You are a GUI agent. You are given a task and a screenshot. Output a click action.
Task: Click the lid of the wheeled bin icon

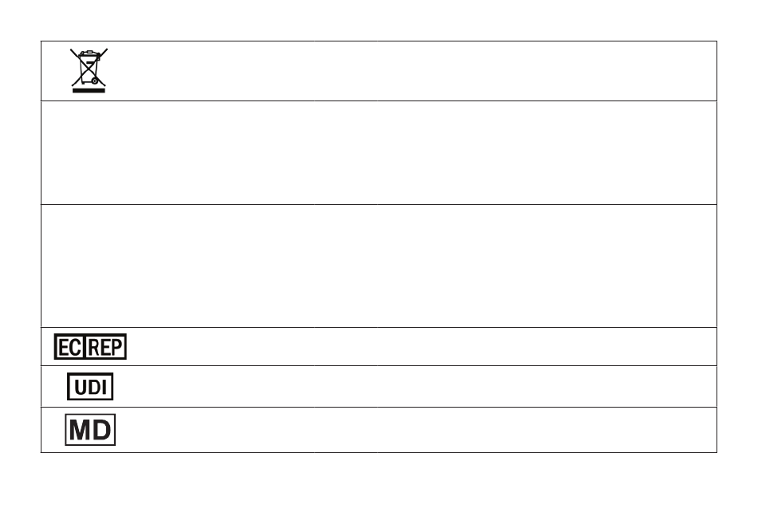pos(89,53)
